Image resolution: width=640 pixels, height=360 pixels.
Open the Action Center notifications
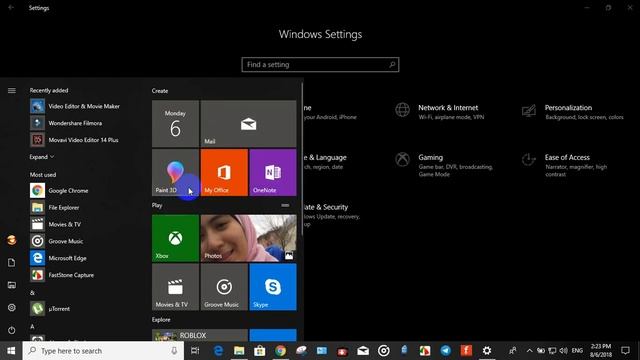click(x=625, y=351)
